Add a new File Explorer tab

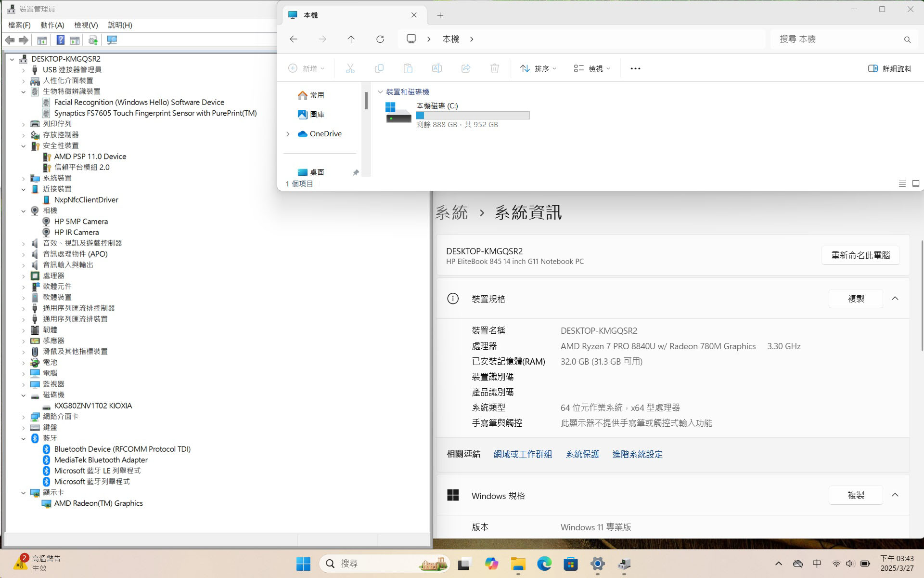(440, 15)
